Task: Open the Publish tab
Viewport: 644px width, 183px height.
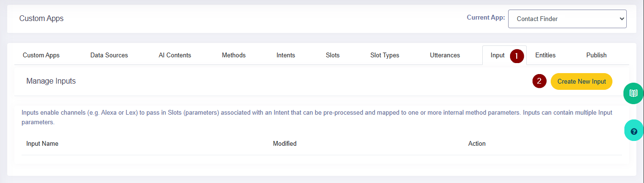Action: click(596, 55)
